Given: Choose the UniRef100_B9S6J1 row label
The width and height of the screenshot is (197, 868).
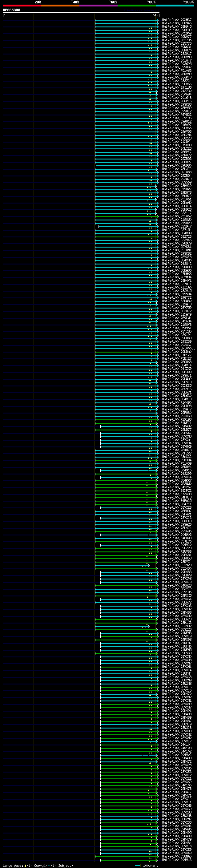Looking at the screenshot, I should [177, 375].
